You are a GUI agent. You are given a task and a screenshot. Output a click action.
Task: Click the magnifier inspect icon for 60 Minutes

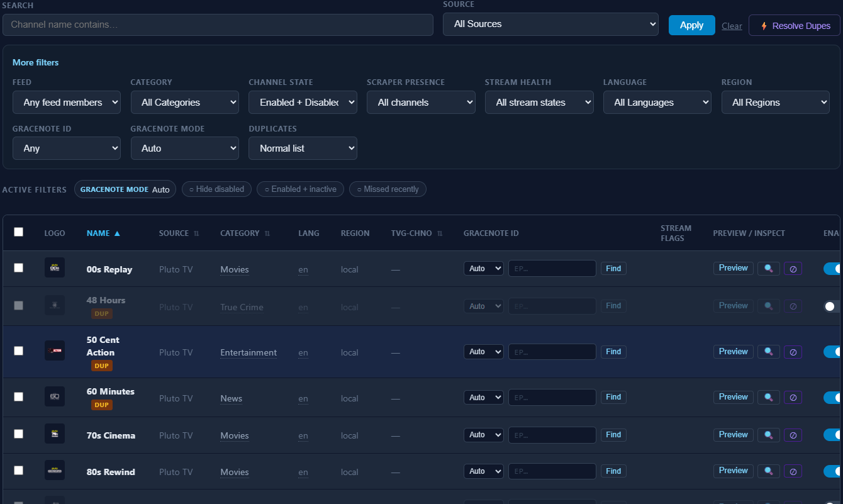tap(768, 398)
